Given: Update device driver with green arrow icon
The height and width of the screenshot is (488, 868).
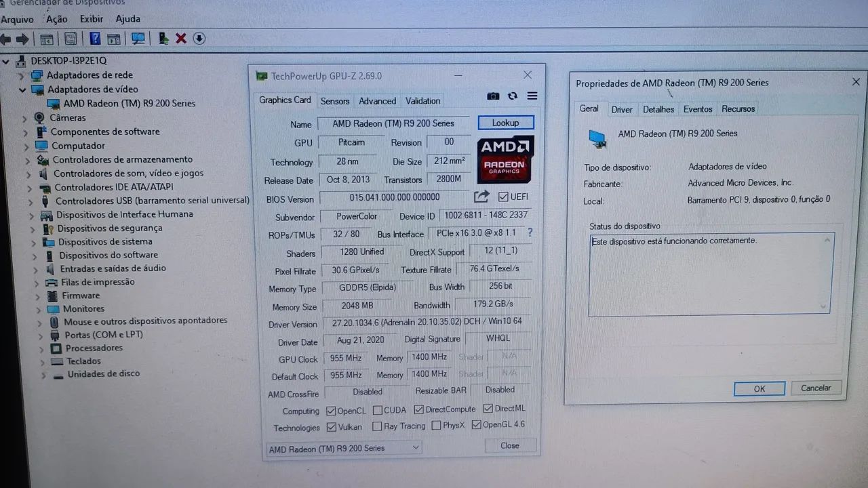Looking at the screenshot, I should pos(163,39).
